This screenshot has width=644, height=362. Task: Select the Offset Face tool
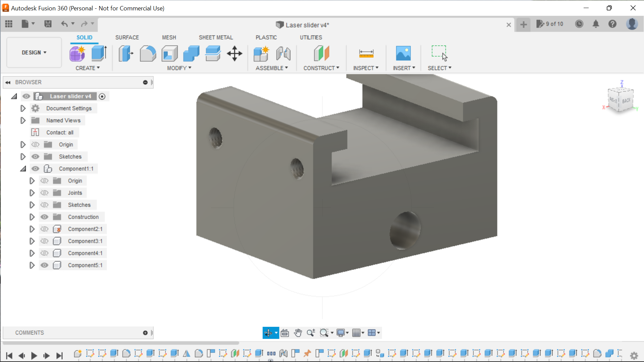coord(213,54)
